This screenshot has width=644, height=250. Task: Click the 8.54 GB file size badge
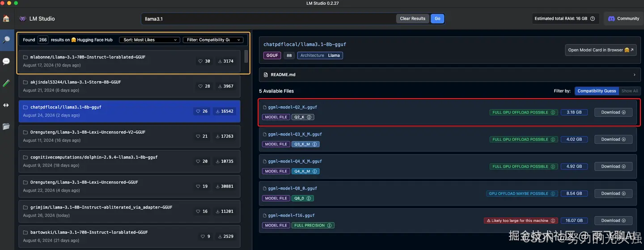coord(574,194)
